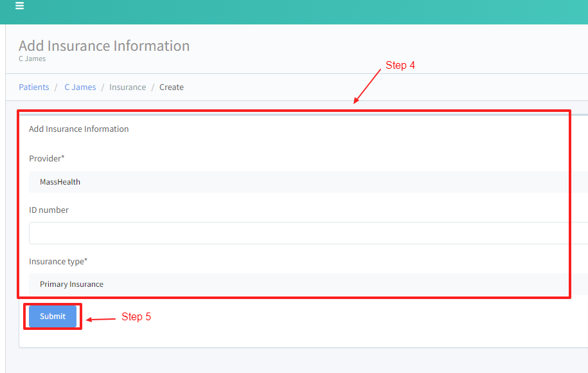Viewport: 588px width, 373px height.
Task: Open the hamburger menu icon
Action: click(20, 6)
